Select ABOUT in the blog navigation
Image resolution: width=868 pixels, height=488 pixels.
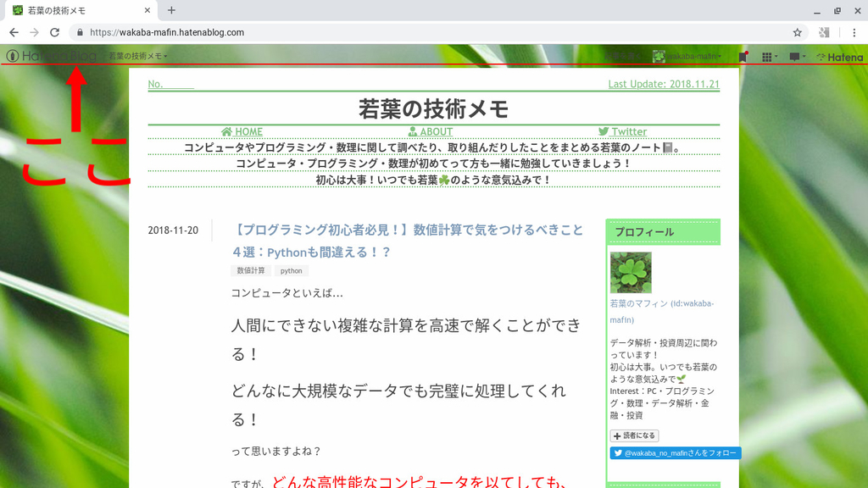point(434,131)
